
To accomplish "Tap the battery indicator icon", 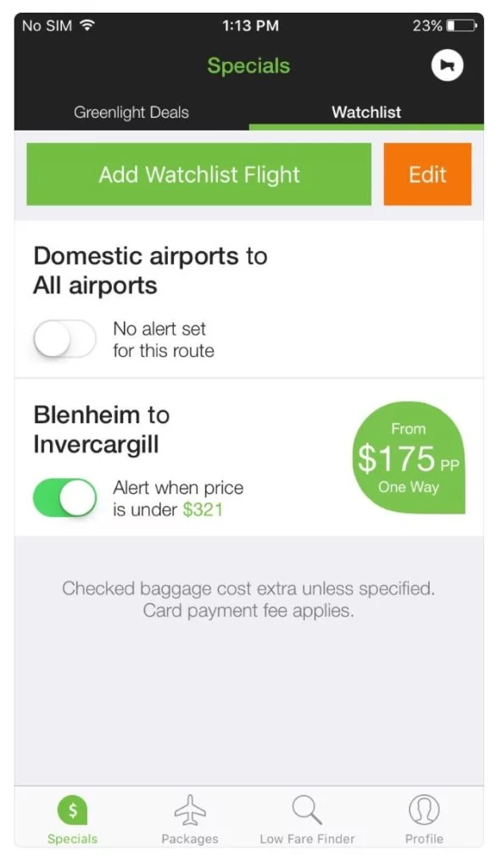I will point(461,25).
